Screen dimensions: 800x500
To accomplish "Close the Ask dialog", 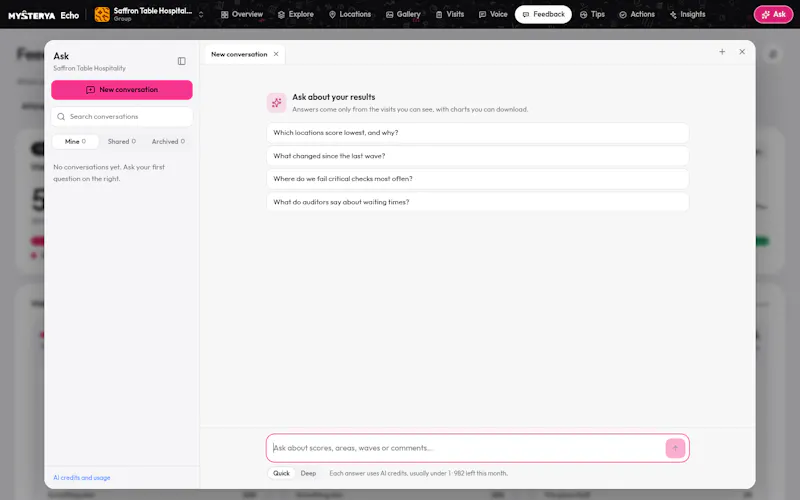I will [742, 52].
